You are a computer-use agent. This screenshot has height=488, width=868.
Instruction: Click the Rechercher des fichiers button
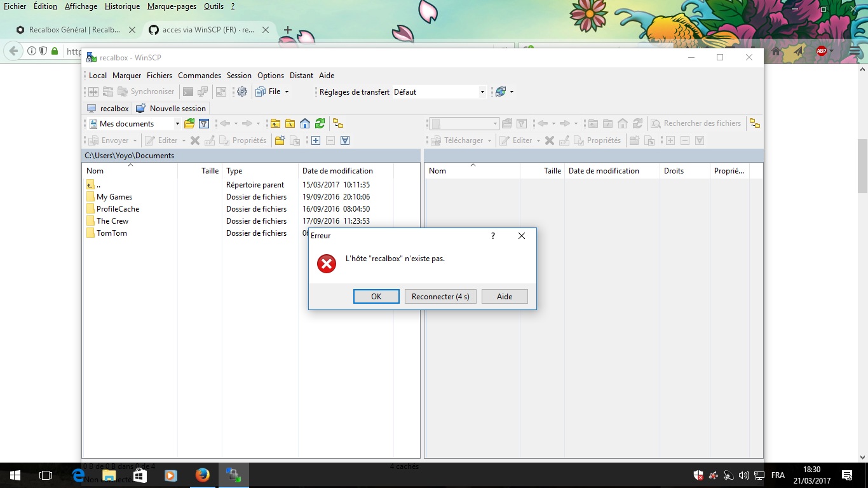pos(695,124)
